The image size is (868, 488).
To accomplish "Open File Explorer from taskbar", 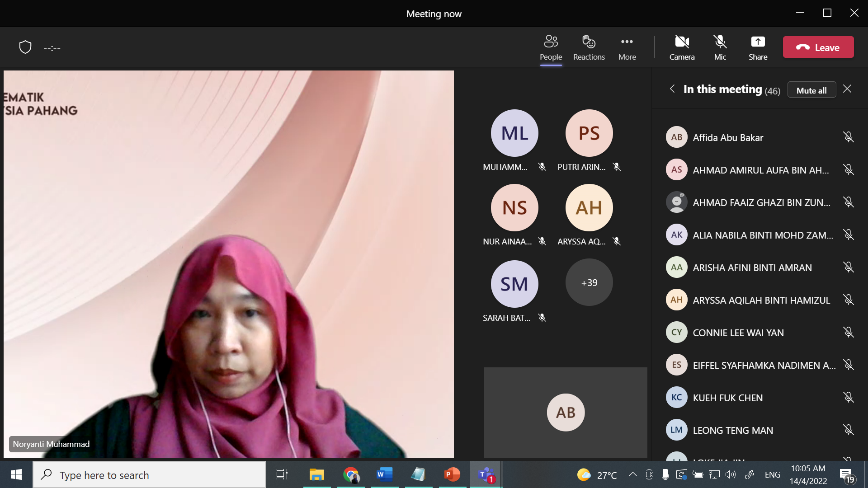I will click(316, 474).
